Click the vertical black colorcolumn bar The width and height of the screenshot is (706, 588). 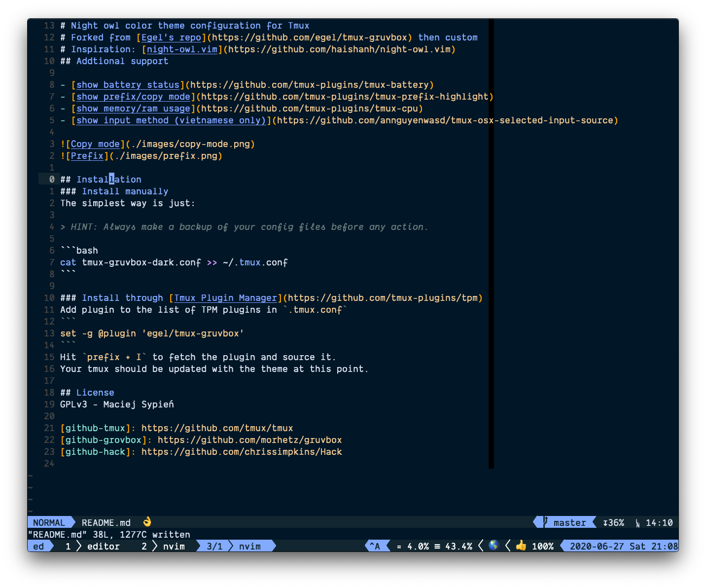[491, 244]
